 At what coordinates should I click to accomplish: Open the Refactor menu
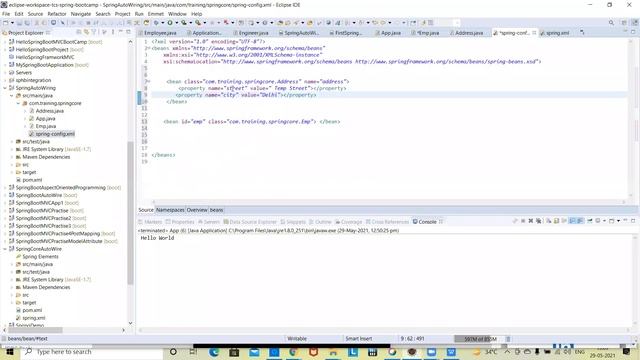(57, 14)
